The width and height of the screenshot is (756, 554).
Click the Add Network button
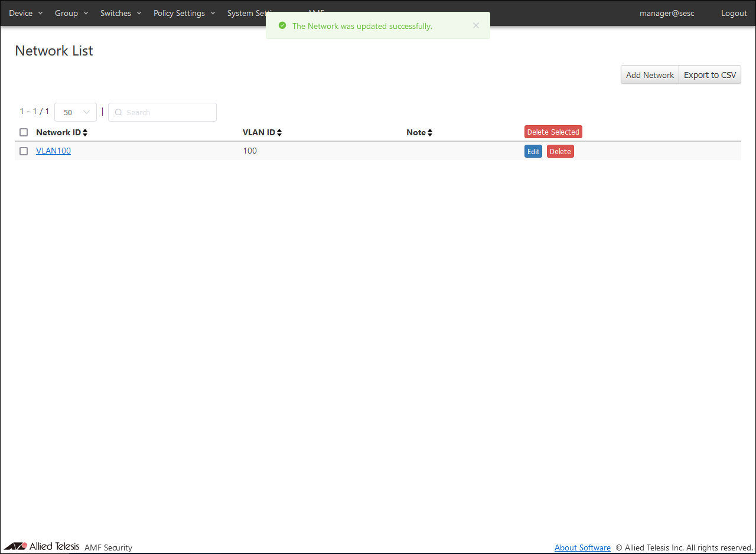tap(650, 75)
